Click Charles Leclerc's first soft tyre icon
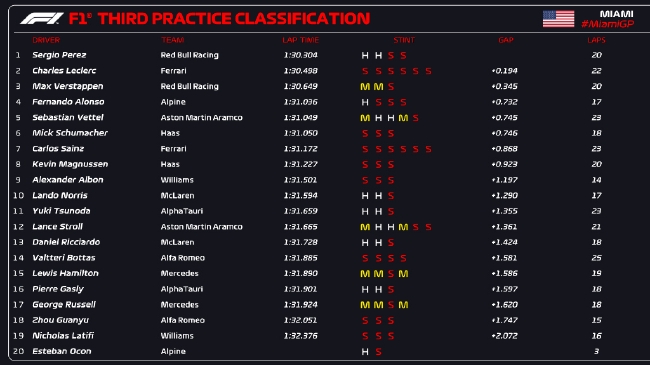650x365 pixels. 365,71
